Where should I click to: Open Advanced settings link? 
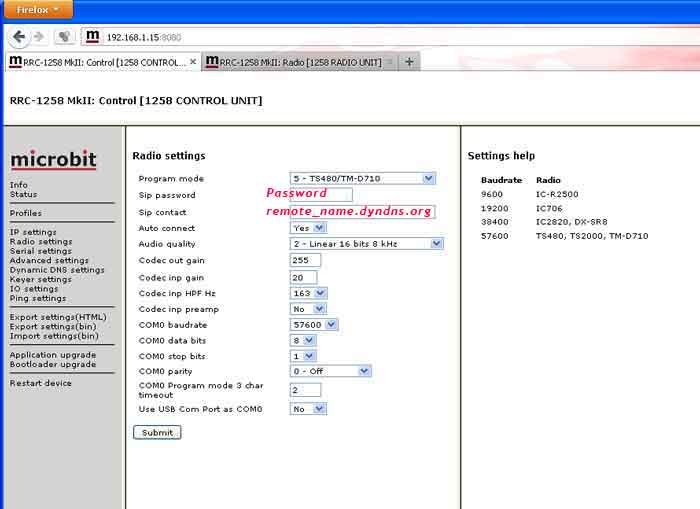tap(49, 260)
